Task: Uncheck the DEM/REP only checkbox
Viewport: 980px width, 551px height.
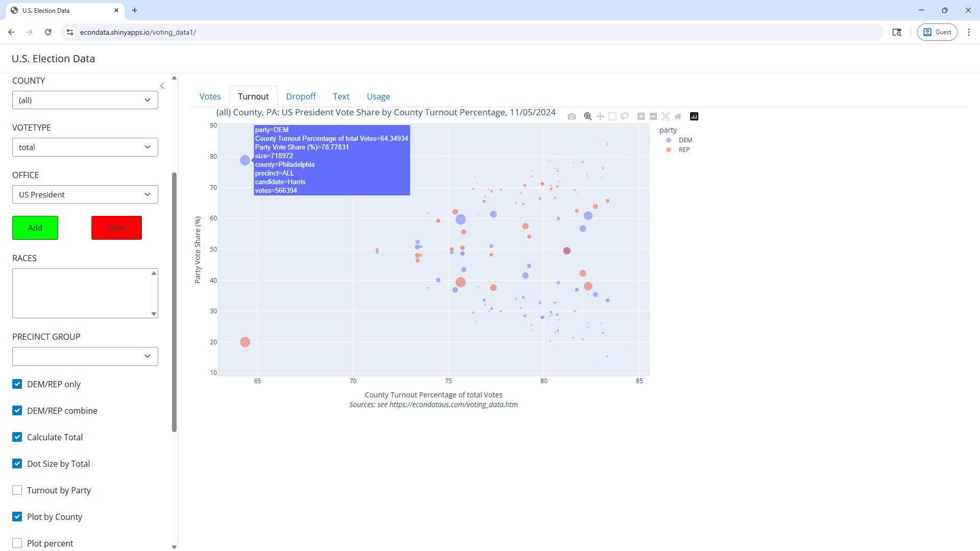Action: 17,384
